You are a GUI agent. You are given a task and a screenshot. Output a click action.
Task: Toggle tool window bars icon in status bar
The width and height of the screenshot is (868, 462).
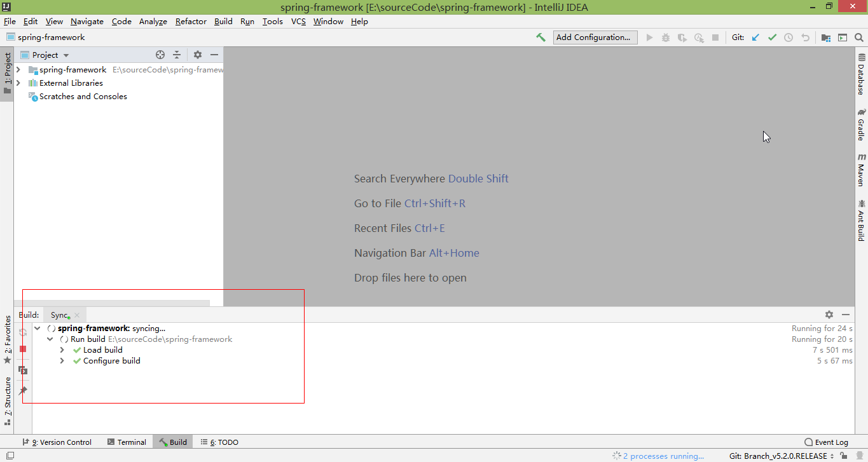10,456
